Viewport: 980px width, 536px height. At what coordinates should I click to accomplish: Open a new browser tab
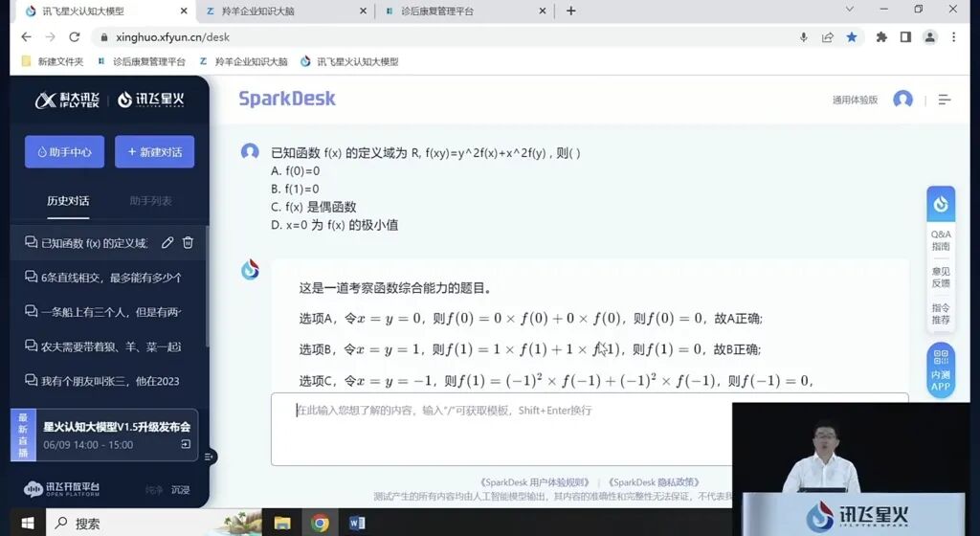(570, 11)
